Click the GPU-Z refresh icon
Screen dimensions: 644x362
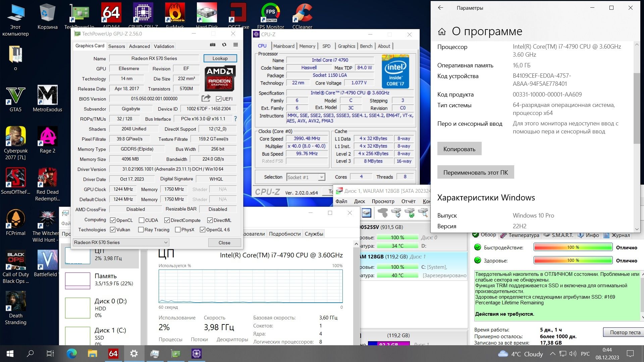(224, 45)
